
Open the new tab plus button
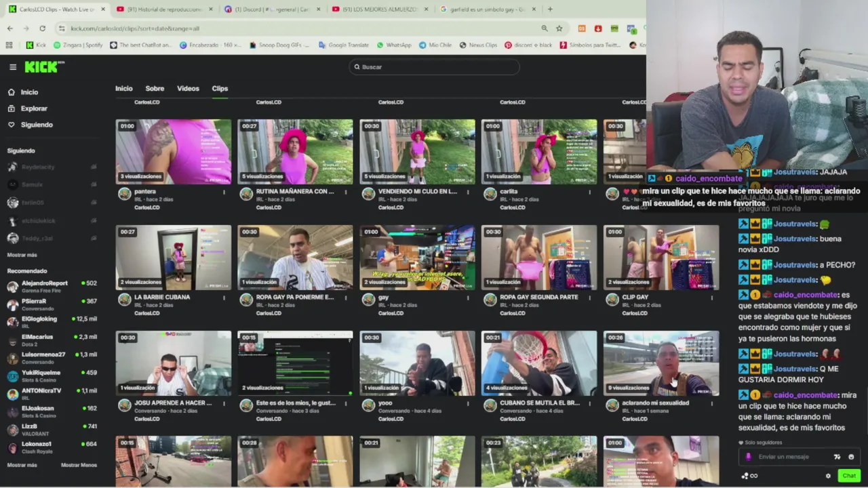click(550, 9)
